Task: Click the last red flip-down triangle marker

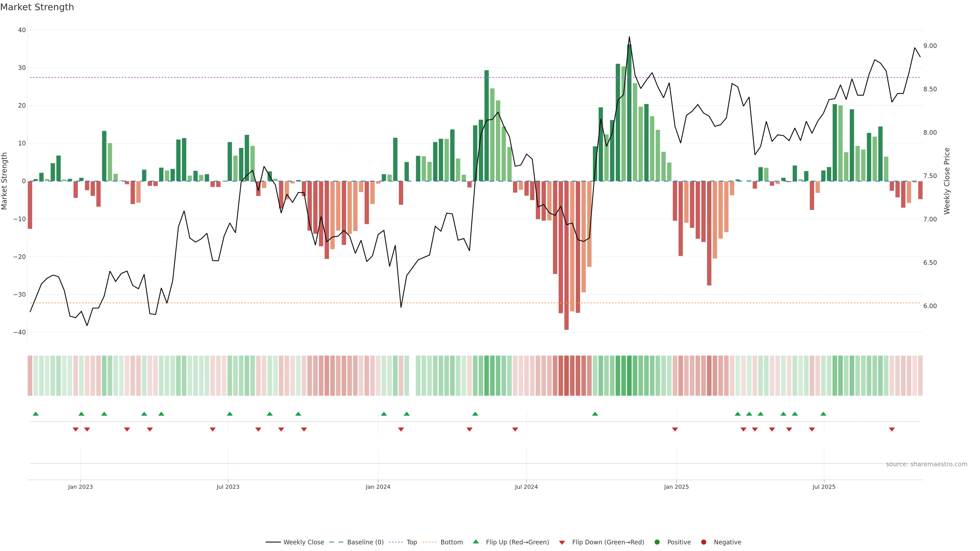Action: (x=892, y=429)
